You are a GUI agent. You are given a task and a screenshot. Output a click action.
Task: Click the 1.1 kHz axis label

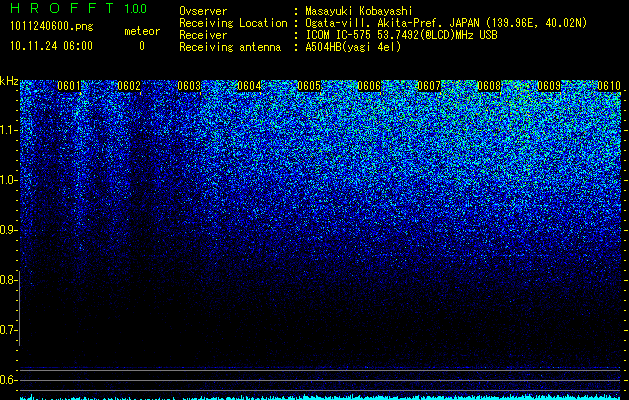[x=8, y=130]
